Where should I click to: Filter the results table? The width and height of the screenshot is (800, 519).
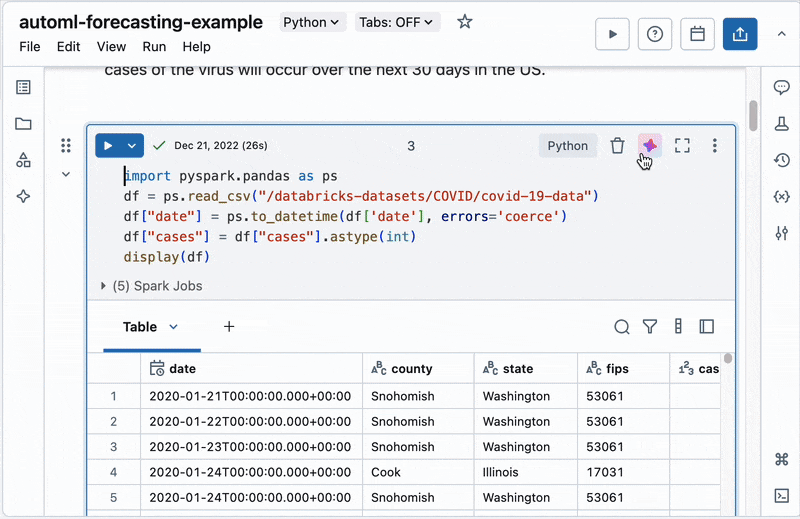pyautogui.click(x=650, y=327)
